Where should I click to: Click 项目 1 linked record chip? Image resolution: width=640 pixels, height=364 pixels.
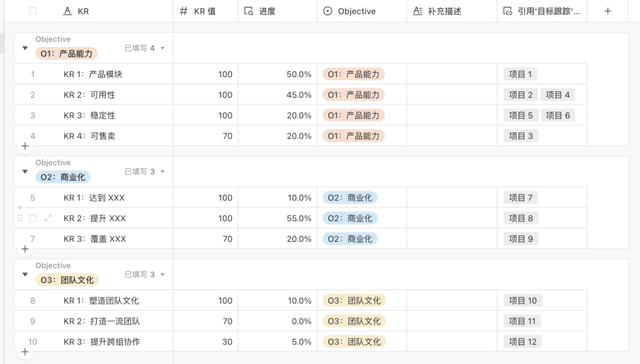520,74
